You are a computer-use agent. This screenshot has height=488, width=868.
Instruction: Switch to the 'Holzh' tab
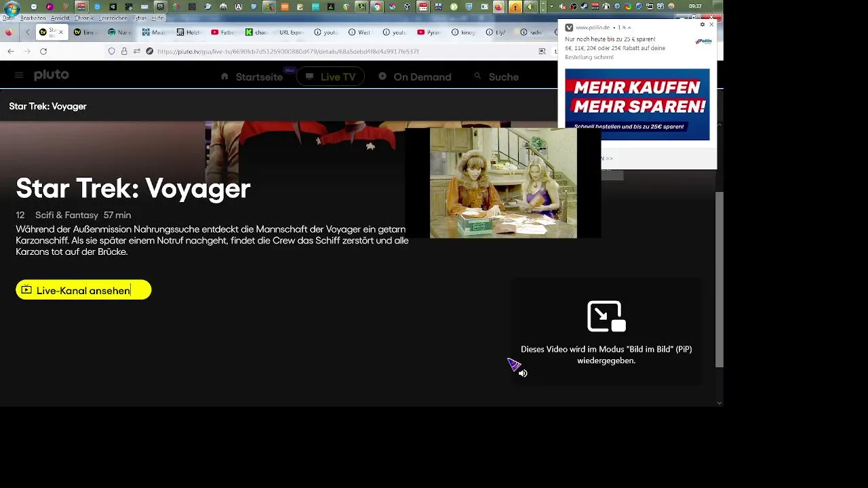[188, 32]
